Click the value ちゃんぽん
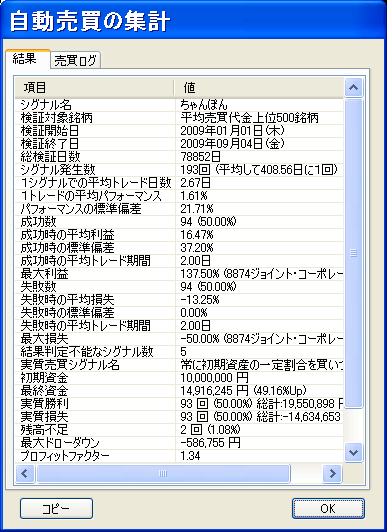 [x=204, y=104]
